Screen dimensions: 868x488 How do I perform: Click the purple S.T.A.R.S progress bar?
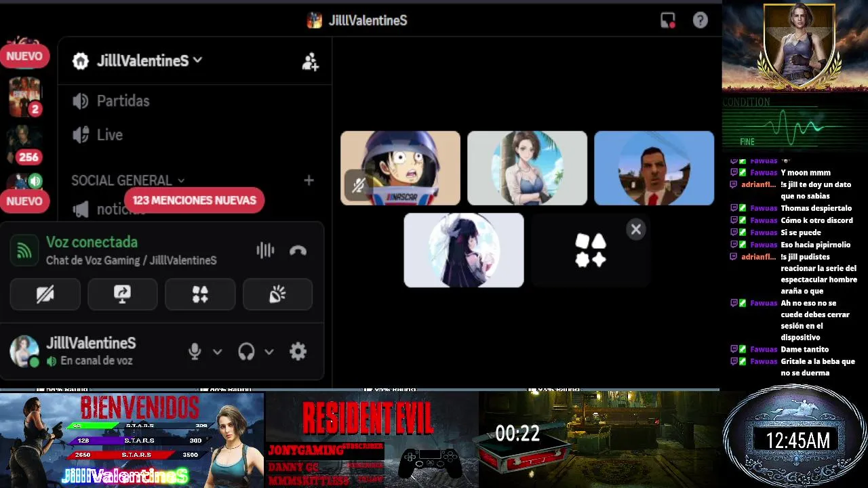(x=138, y=441)
